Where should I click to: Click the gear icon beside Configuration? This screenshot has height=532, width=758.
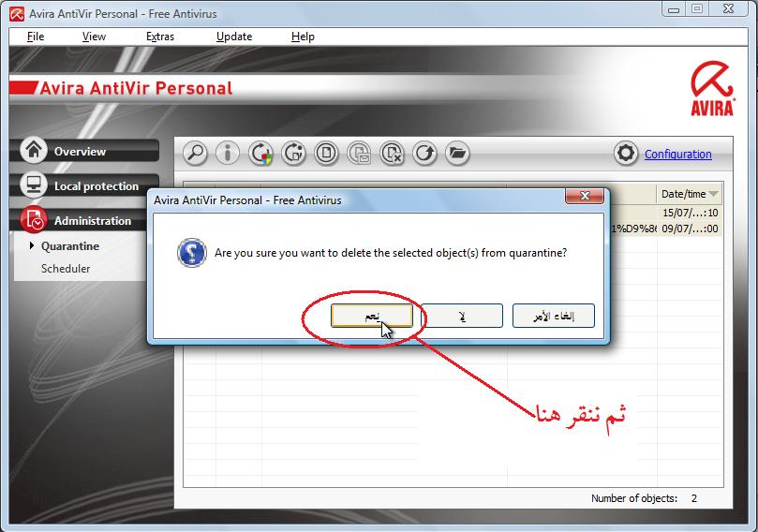point(626,154)
